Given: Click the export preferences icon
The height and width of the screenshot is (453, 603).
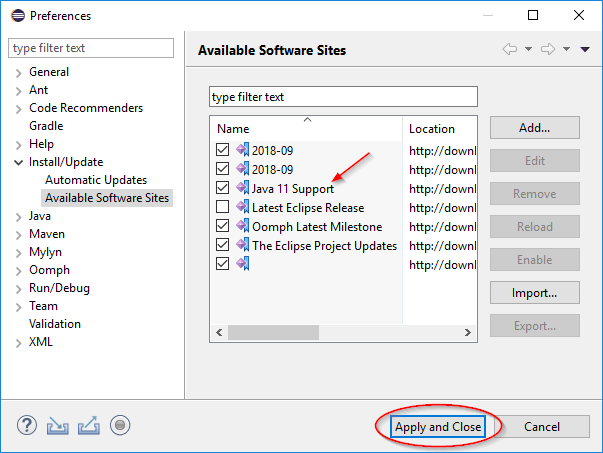Looking at the screenshot, I should coord(89,425).
